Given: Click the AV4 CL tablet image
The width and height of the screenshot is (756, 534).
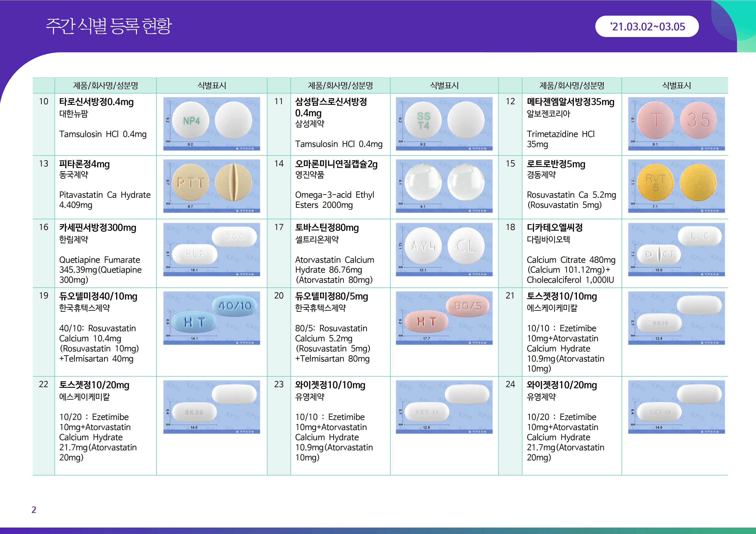Looking at the screenshot, I should tap(444, 249).
